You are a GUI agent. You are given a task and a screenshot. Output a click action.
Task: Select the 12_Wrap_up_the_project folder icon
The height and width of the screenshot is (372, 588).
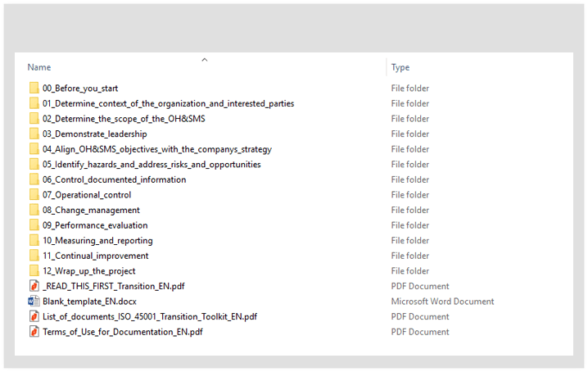click(34, 271)
